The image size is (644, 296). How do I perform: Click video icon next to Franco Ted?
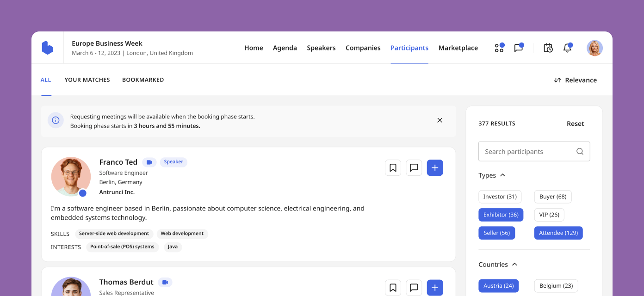pyautogui.click(x=149, y=162)
